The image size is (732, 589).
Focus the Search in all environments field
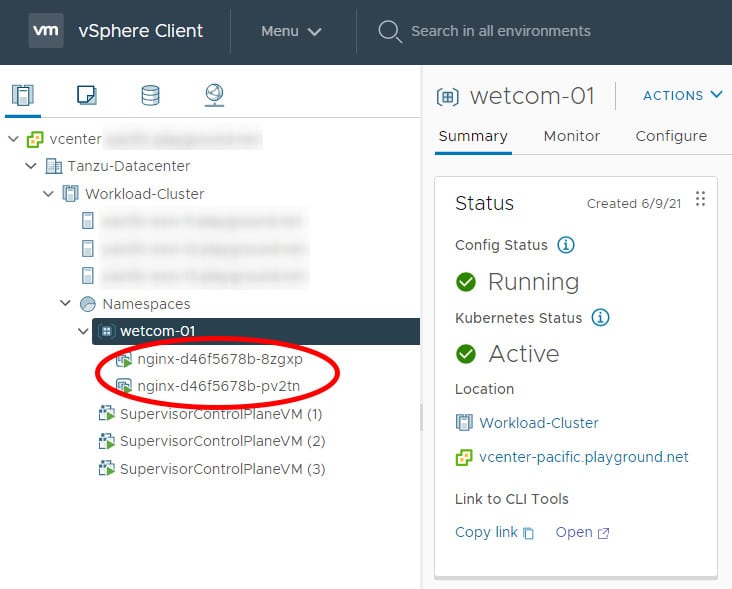click(x=500, y=31)
